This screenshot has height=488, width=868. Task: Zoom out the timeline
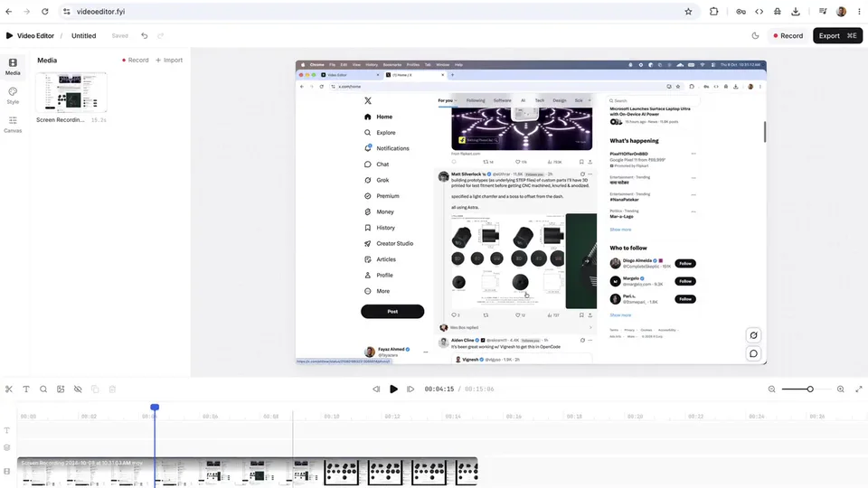point(771,389)
